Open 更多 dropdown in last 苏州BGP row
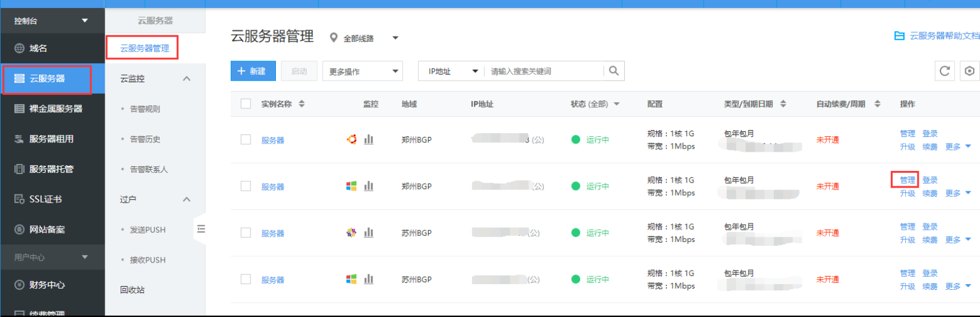 [958, 286]
